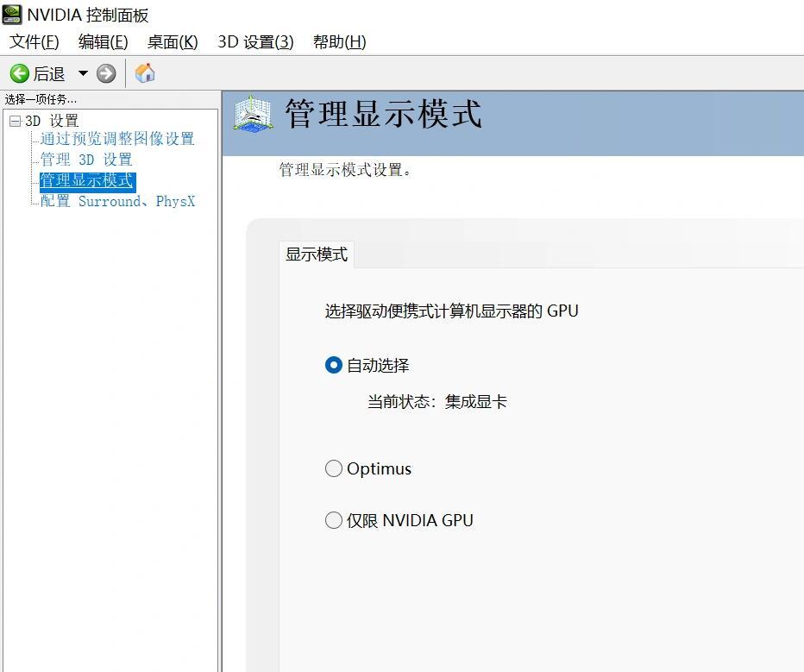
Task: Open 通过预览调整图像设置 task
Action: point(117,138)
